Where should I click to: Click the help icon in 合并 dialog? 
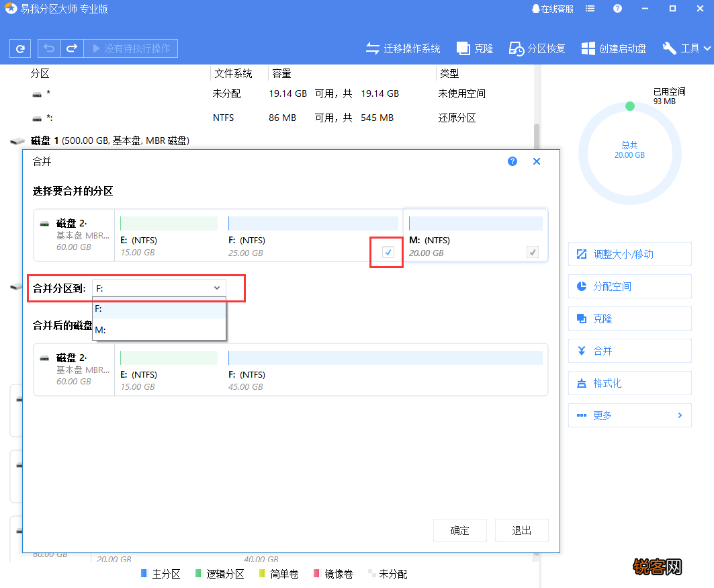coord(512,161)
